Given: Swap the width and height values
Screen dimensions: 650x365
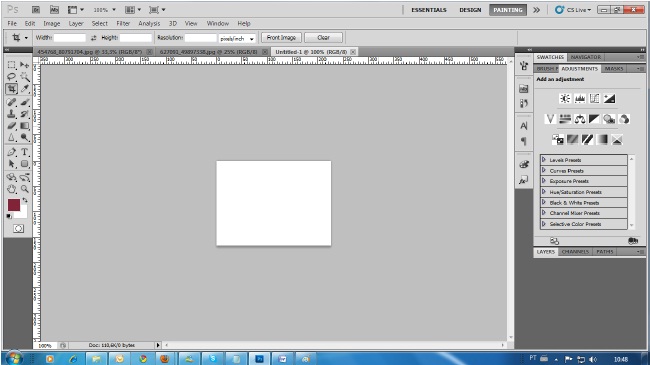Looking at the screenshot, I should (93, 38).
